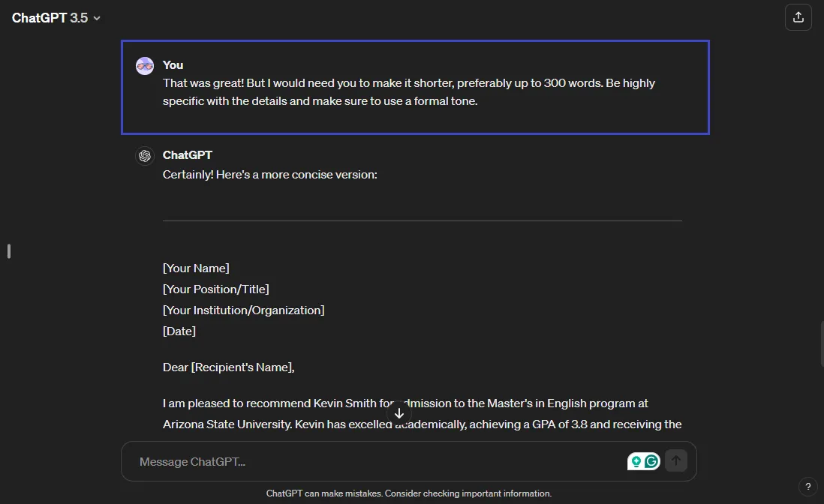
Task: Click the ChatGPT logo avatar beside the reply
Action: pyautogui.click(x=144, y=155)
